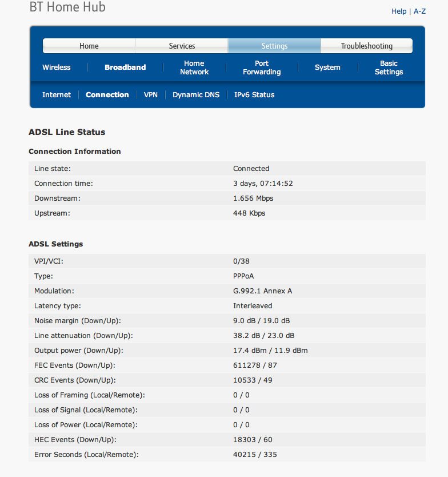Click output power 17.4 dBm / 11.9 dBm
Image resolution: width=448 pixels, height=477 pixels.
[270, 351]
